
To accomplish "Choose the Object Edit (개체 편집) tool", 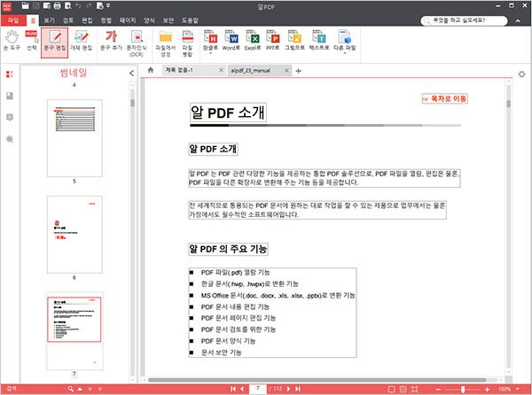I will point(81,41).
